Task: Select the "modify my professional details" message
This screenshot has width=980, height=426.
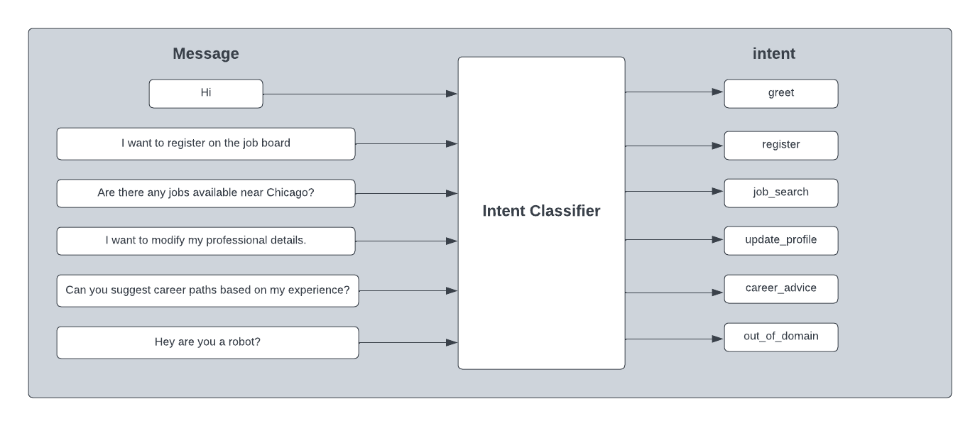Action: [x=206, y=241]
